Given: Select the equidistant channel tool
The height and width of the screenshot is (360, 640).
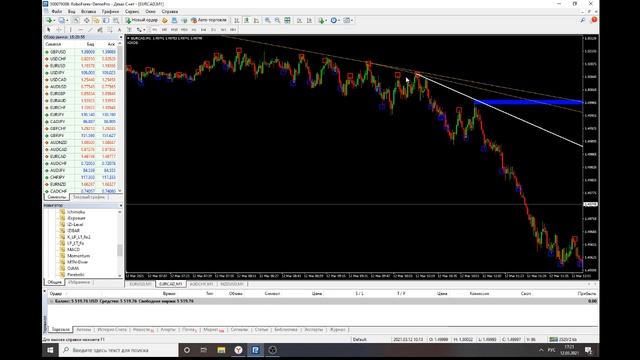Looking at the screenshot, I should click(x=100, y=30).
